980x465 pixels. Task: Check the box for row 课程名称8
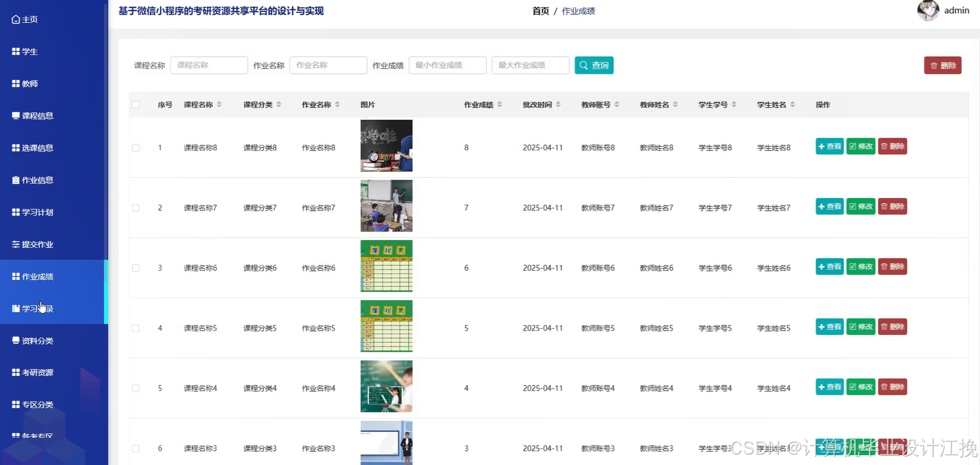pyautogui.click(x=136, y=148)
